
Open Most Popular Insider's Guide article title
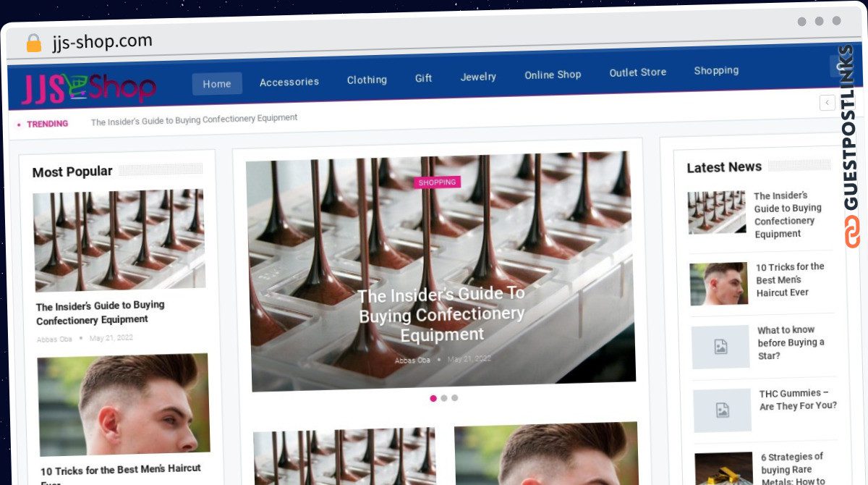coord(101,313)
